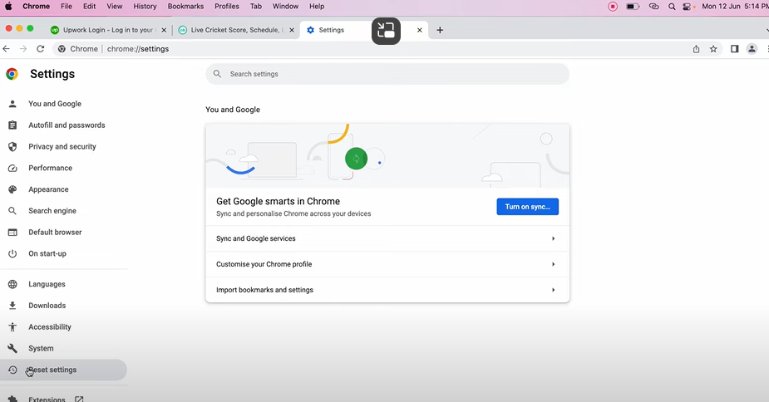Close the Upwork Login tab
The image size is (769, 402).
pos(164,30)
